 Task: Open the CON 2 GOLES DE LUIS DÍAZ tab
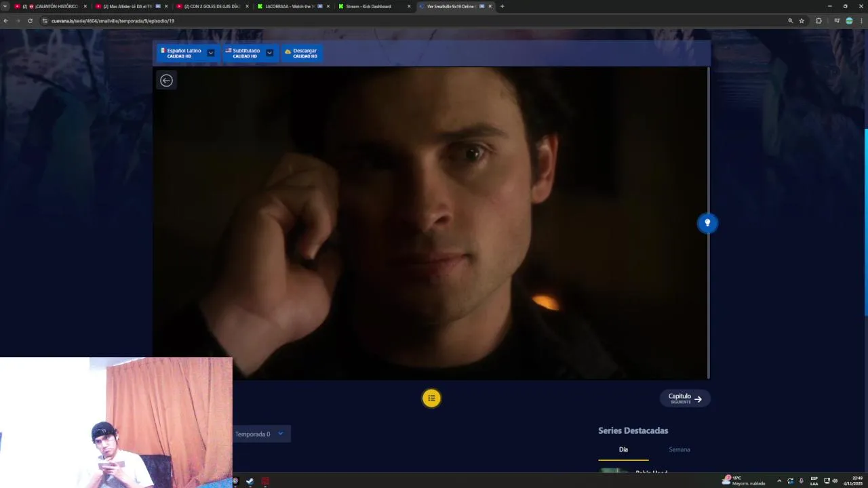[212, 6]
